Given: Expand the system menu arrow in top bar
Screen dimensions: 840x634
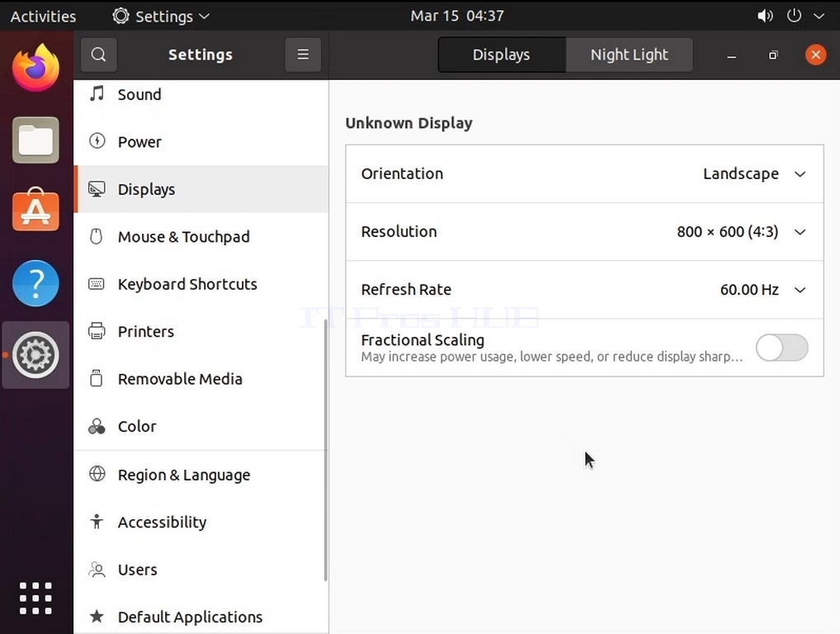Looking at the screenshot, I should (x=819, y=16).
